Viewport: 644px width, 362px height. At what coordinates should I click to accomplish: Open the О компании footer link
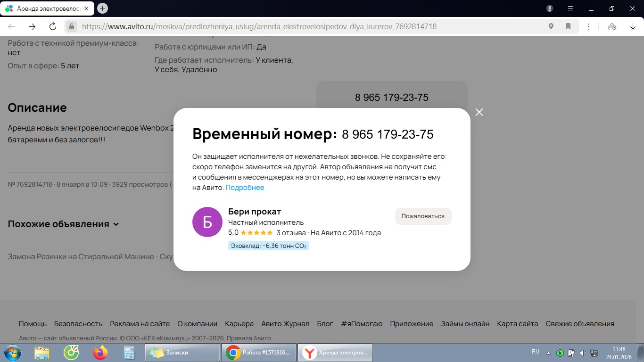tap(197, 324)
